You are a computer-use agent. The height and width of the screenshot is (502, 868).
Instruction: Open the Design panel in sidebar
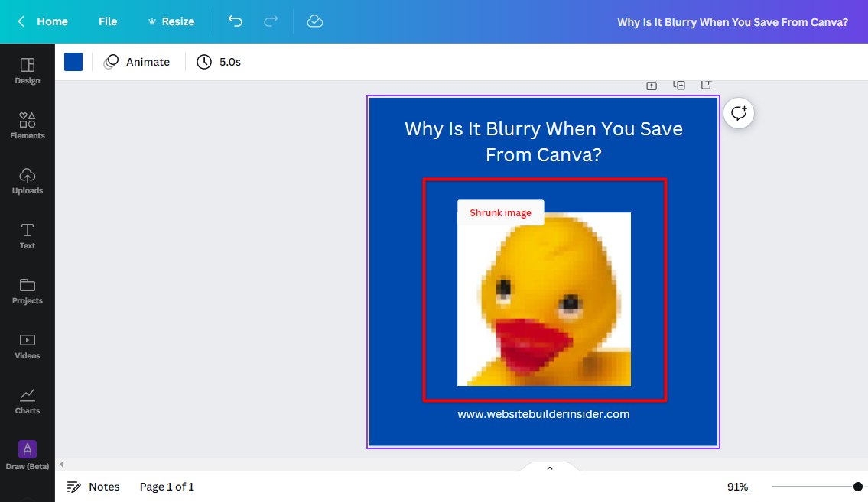(28, 70)
